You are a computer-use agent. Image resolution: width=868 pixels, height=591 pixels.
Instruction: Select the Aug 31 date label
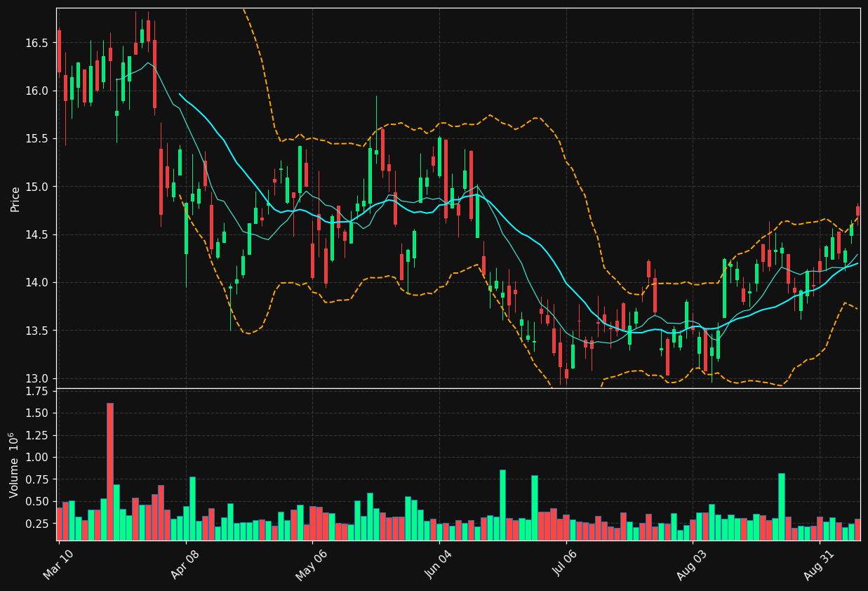click(x=818, y=564)
